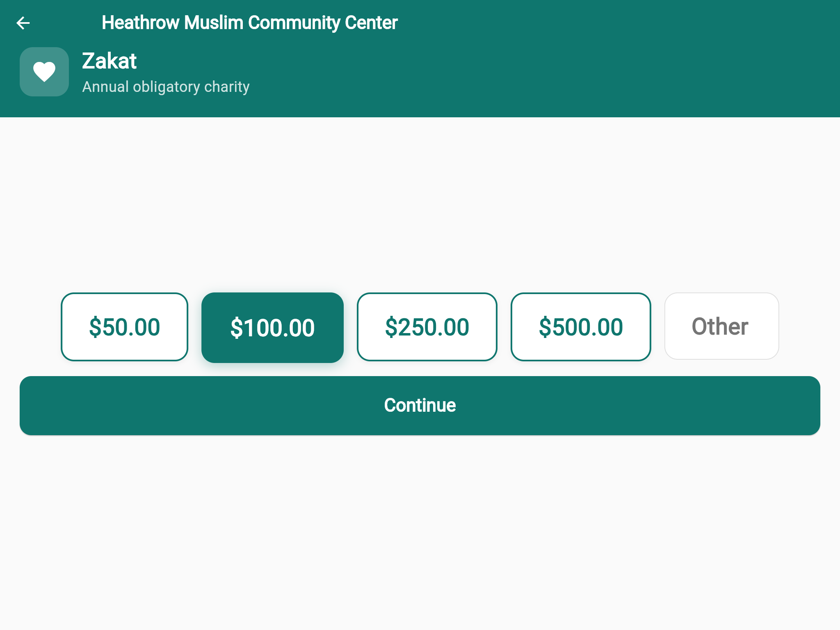Image resolution: width=840 pixels, height=630 pixels.
Task: Select the white back navigation arrow
Action: [23, 23]
